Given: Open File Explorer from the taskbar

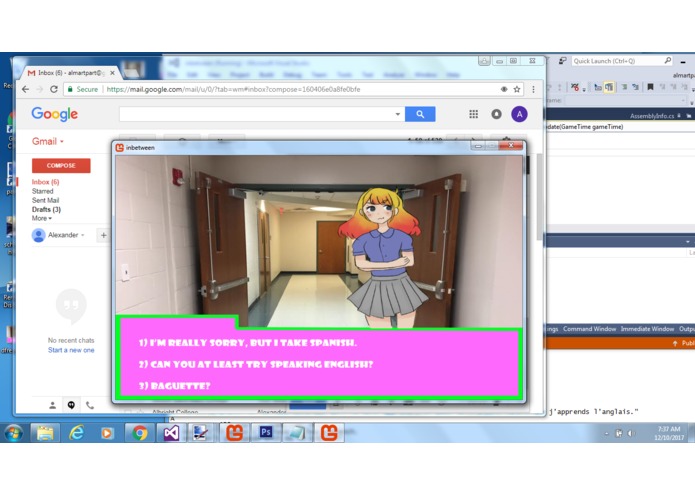Looking at the screenshot, I should 45,433.
